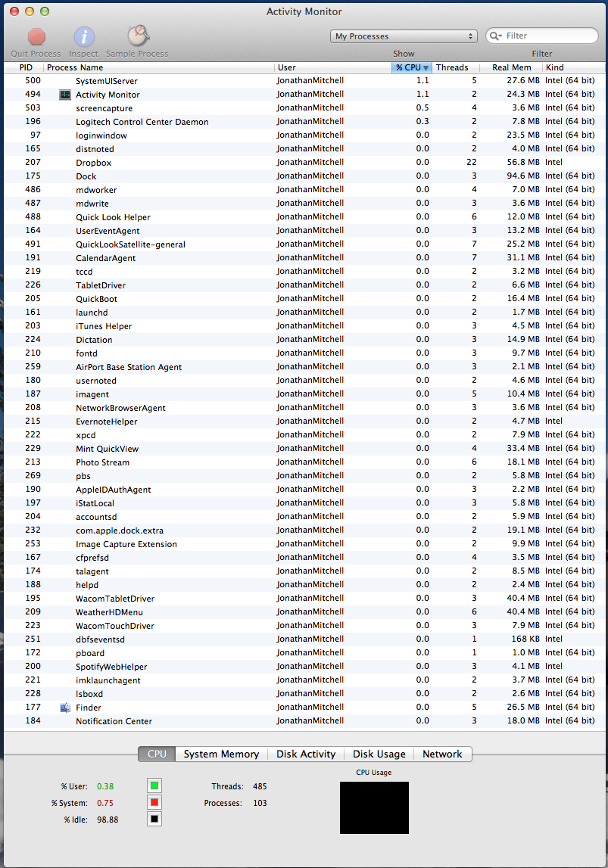The width and height of the screenshot is (608, 868).
Task: Show the Disk Usage tab
Action: point(379,754)
